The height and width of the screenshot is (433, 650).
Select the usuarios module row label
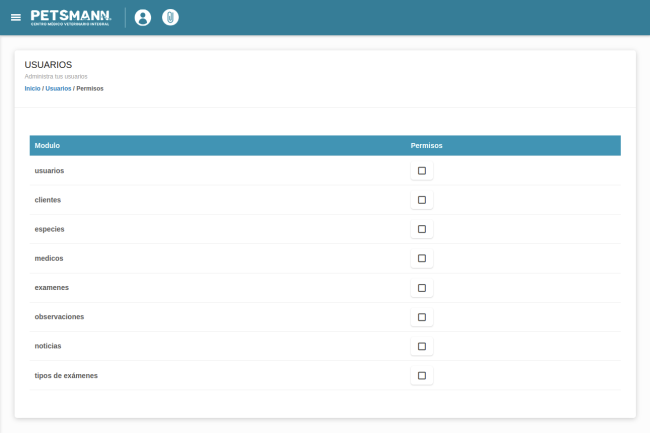click(49, 171)
